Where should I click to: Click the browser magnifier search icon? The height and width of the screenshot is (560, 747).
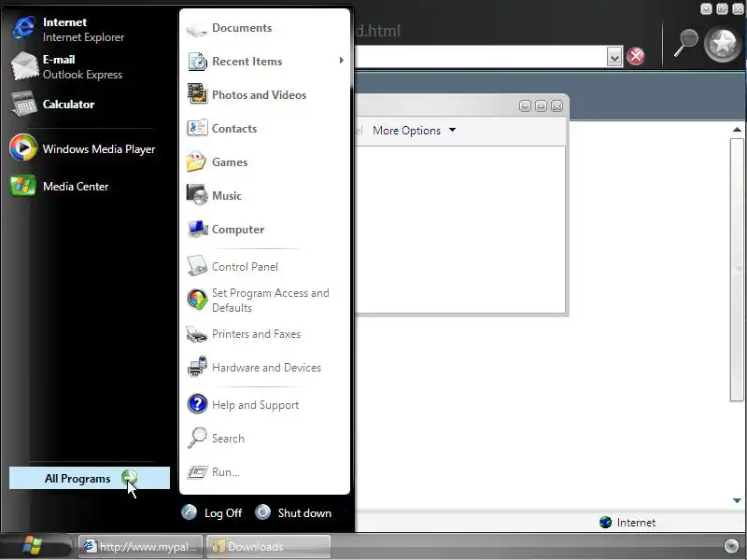tap(685, 44)
